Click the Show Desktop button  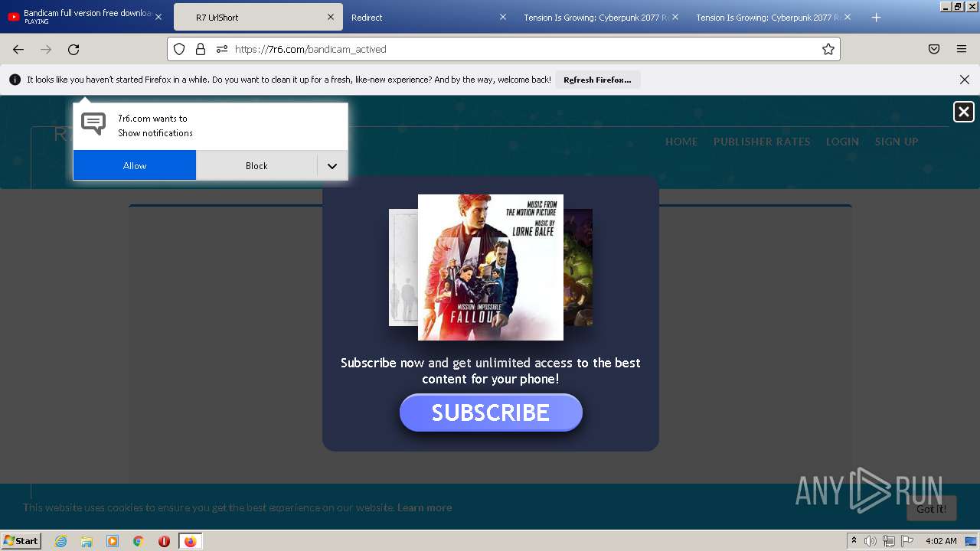972,541
